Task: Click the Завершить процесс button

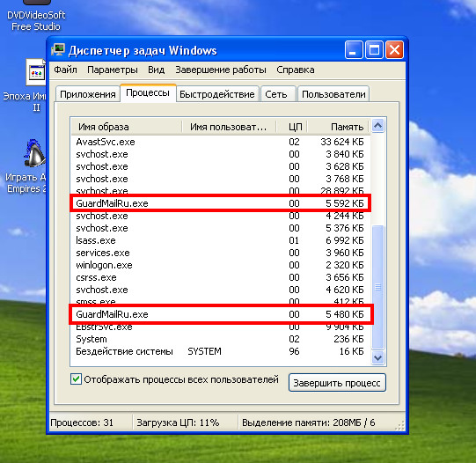Action: (x=337, y=383)
